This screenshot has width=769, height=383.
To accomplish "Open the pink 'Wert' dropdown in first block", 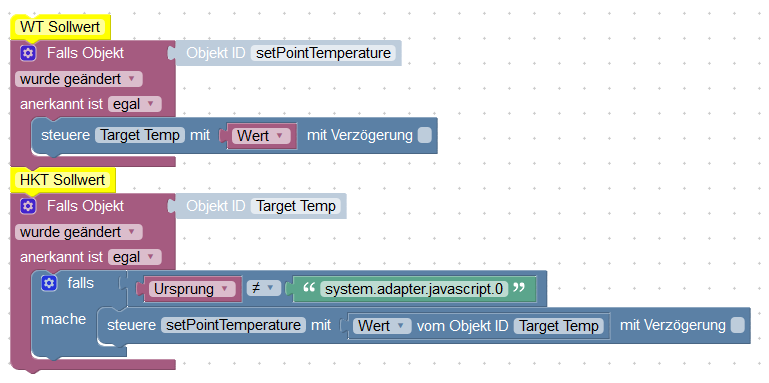I will 260,135.
